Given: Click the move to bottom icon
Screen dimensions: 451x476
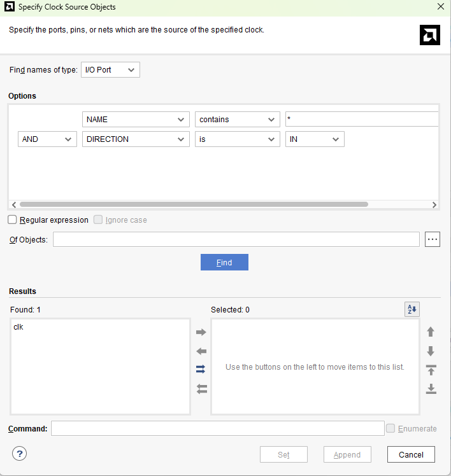Looking at the screenshot, I should [431, 389].
